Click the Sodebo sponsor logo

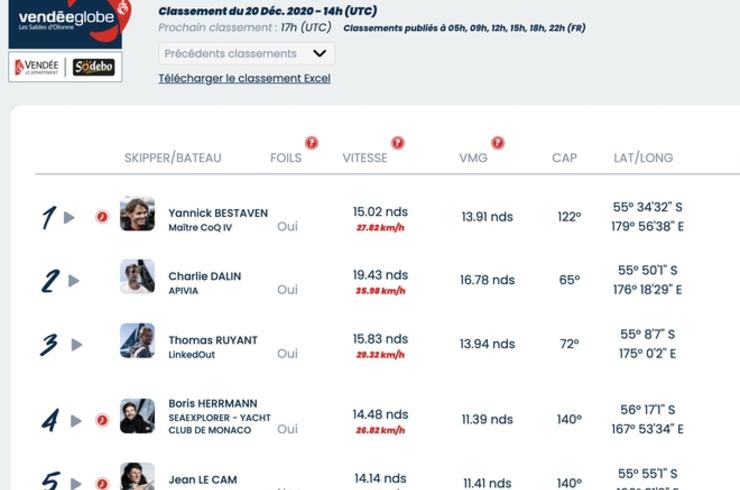(93, 67)
